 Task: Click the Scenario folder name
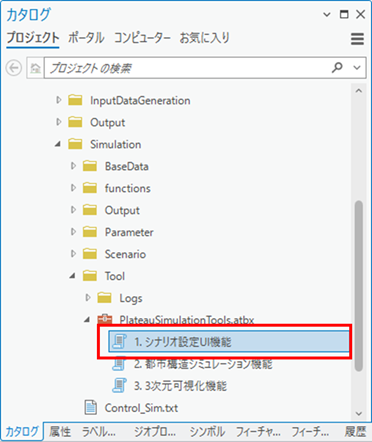point(125,254)
